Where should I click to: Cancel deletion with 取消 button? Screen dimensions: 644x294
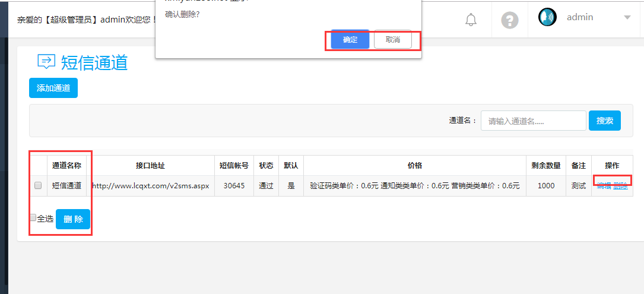[392, 40]
